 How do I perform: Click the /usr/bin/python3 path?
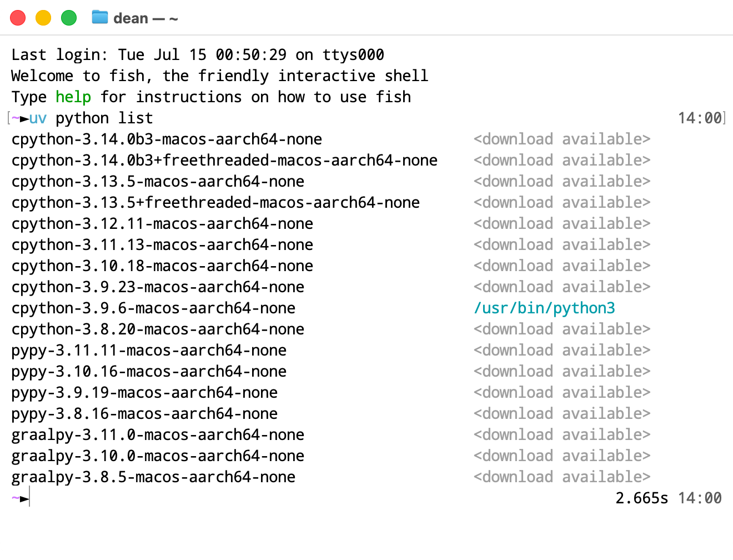pyautogui.click(x=544, y=308)
